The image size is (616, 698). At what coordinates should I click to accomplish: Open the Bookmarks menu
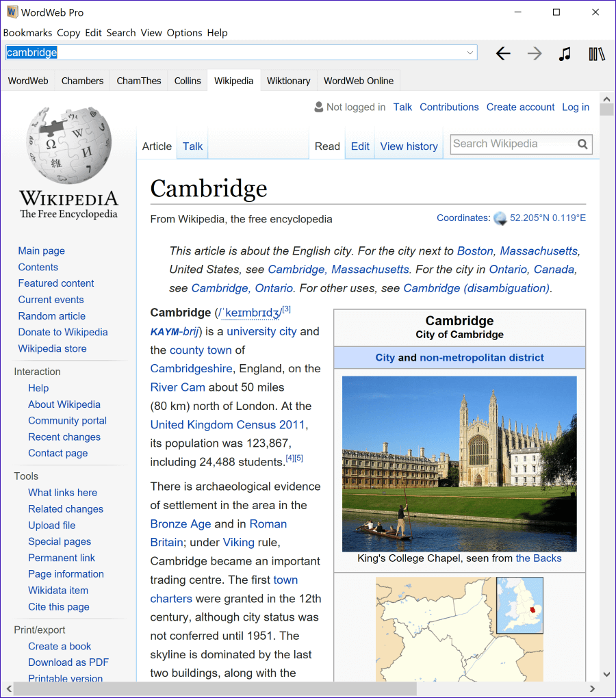(27, 33)
